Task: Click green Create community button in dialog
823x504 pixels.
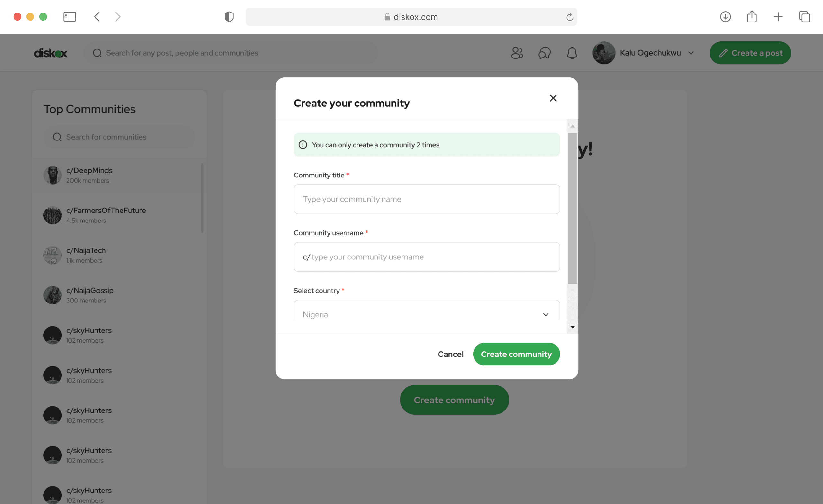Action: 516,354
